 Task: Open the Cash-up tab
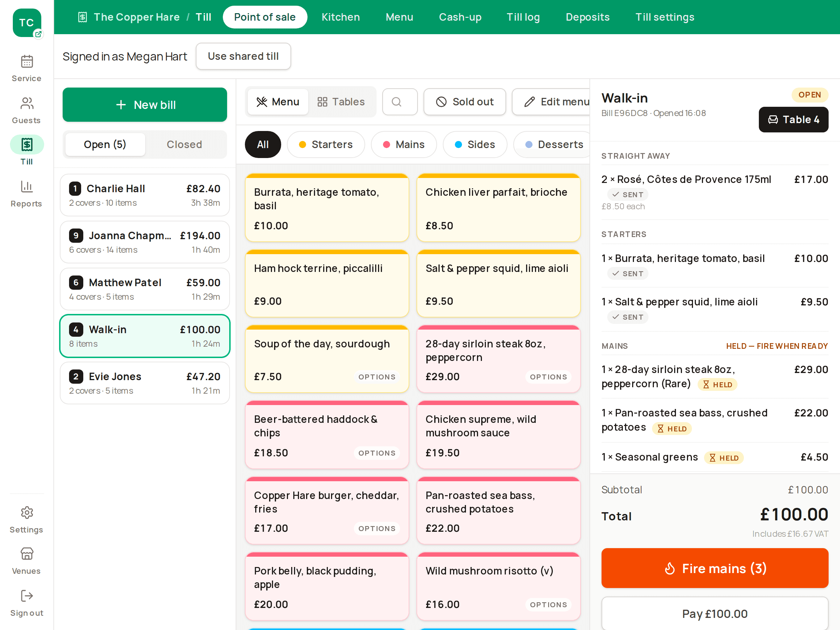pos(460,17)
